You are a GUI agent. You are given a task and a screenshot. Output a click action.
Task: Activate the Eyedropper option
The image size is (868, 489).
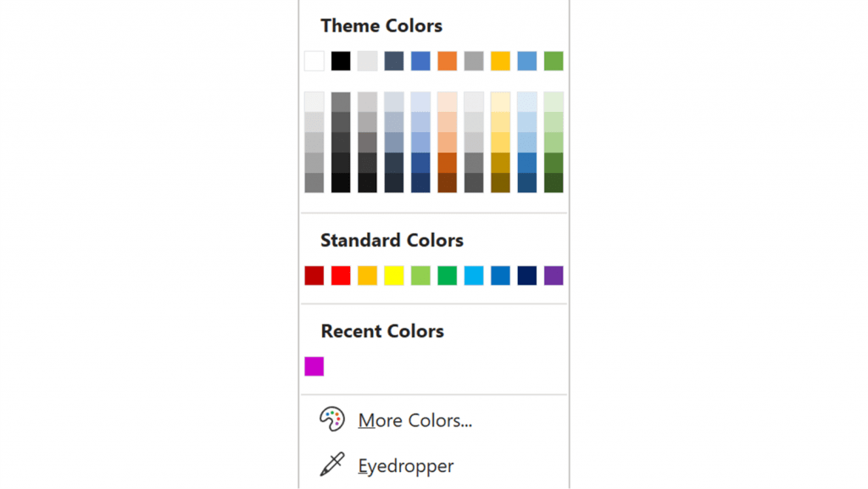coord(404,466)
